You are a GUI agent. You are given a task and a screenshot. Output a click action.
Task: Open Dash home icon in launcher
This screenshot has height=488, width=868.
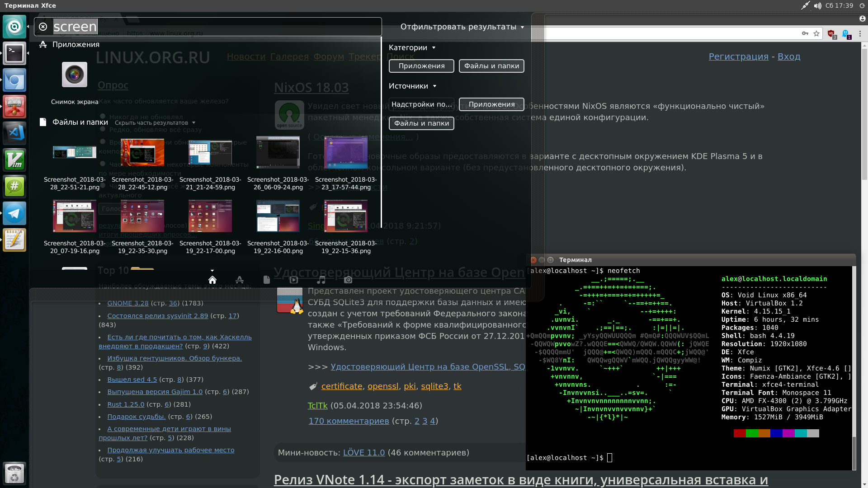14,27
